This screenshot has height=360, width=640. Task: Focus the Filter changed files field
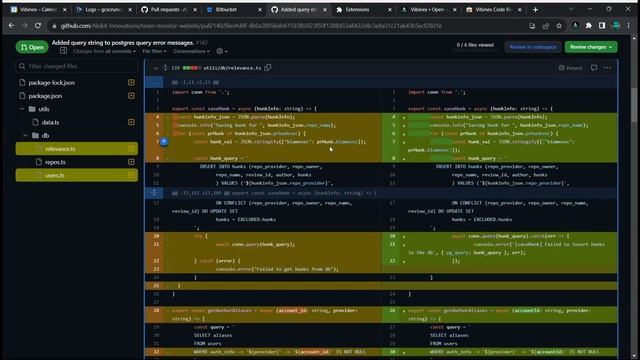coord(77,66)
